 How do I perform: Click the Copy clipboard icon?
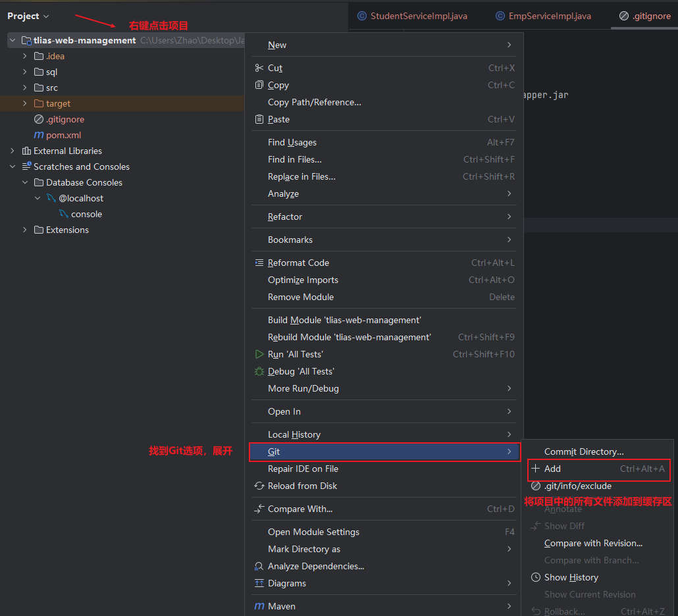click(259, 85)
